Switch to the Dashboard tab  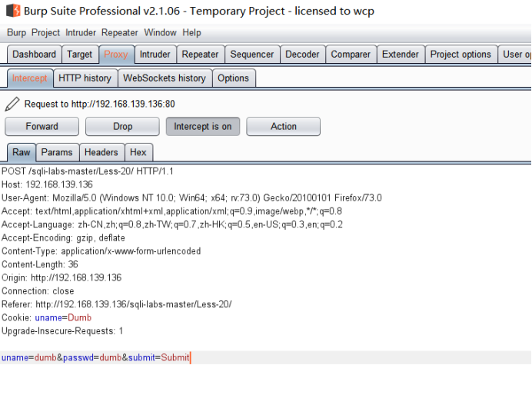tap(35, 55)
